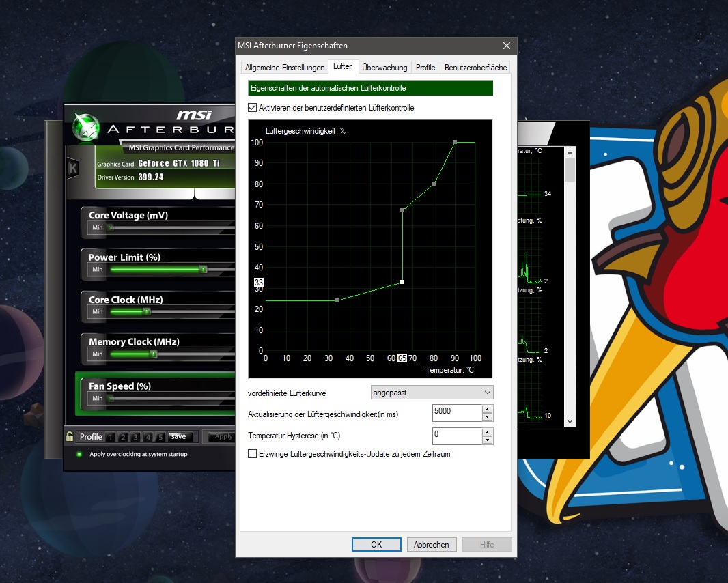Click the Hilfe button
Screen dimensions: 728x583
coord(487,545)
